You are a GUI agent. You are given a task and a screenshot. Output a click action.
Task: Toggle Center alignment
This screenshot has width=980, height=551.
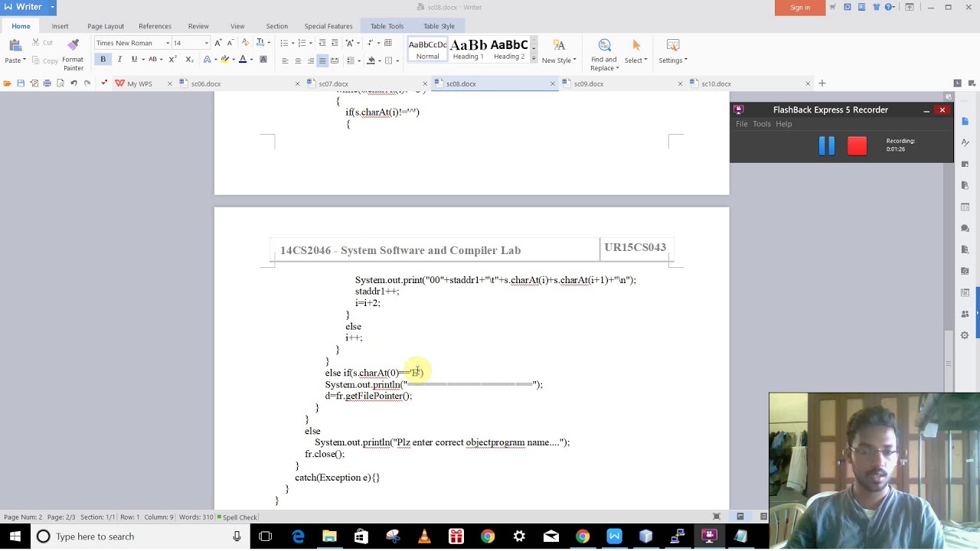[298, 60]
